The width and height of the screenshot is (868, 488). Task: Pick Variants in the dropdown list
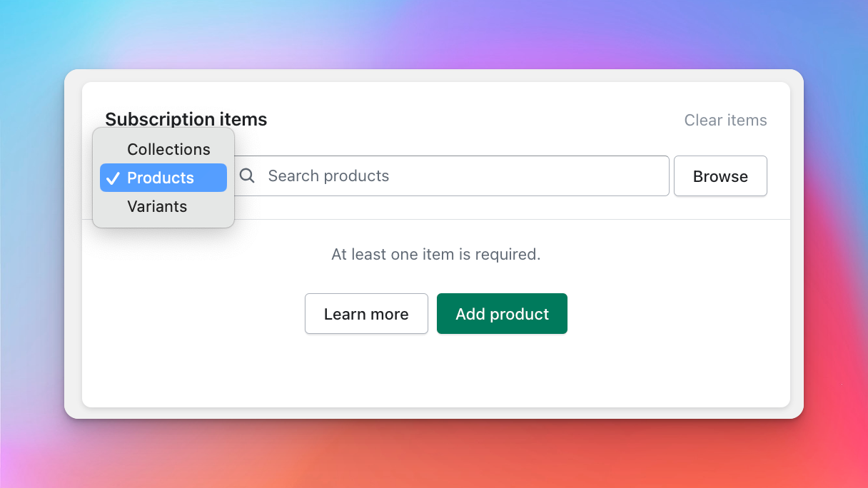coord(157,206)
